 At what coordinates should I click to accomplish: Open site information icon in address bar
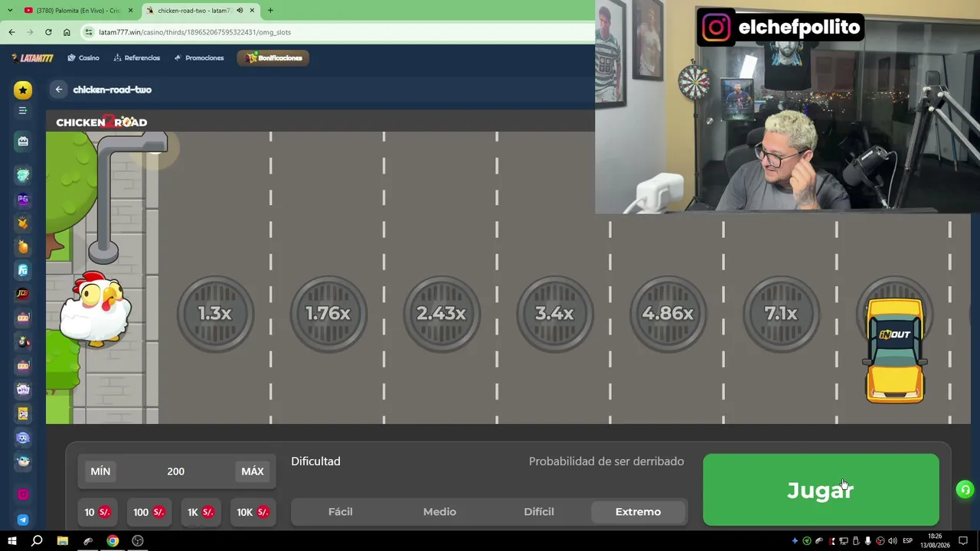click(x=89, y=32)
